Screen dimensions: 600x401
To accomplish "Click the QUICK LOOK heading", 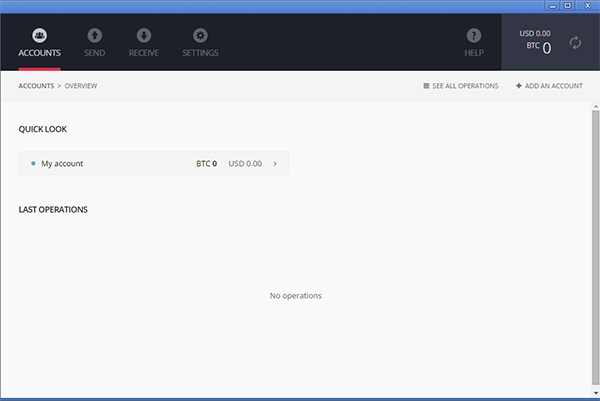I will pyautogui.click(x=42, y=129).
